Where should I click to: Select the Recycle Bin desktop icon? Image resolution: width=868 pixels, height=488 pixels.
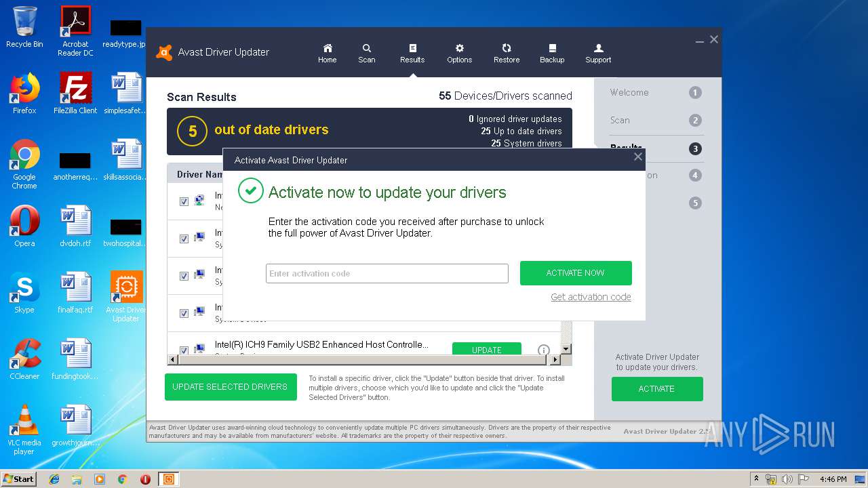pos(24,27)
